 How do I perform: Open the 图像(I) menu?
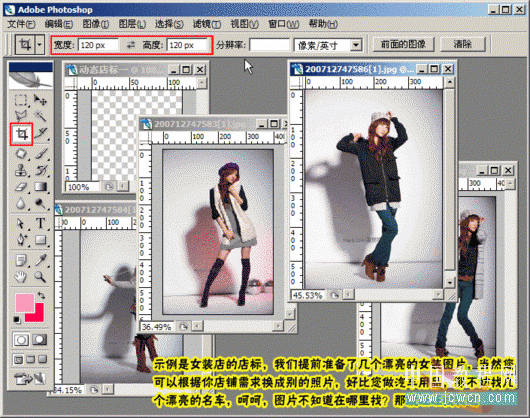(x=96, y=24)
